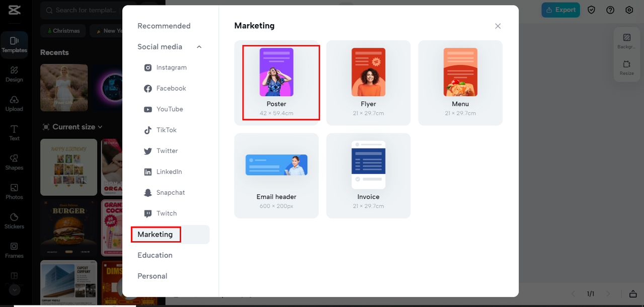The width and height of the screenshot is (644, 307).
Task: Select the Text tool in sidebar
Action: pos(14,132)
